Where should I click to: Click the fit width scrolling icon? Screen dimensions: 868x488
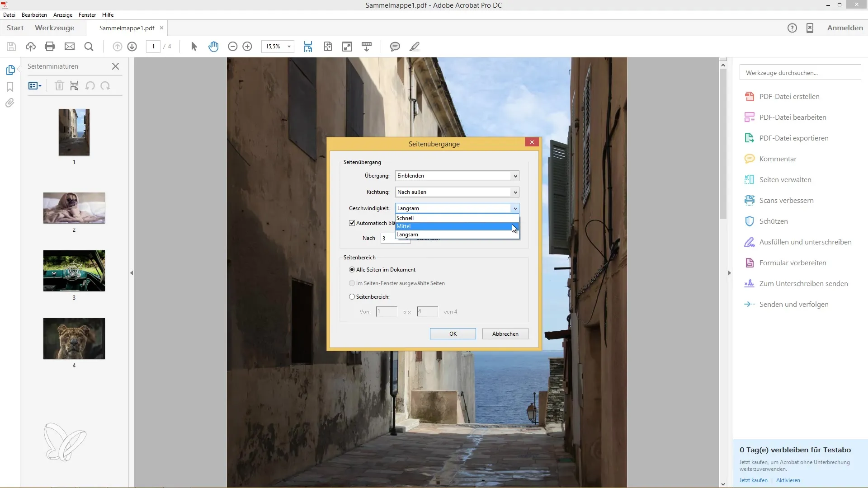pos(308,47)
